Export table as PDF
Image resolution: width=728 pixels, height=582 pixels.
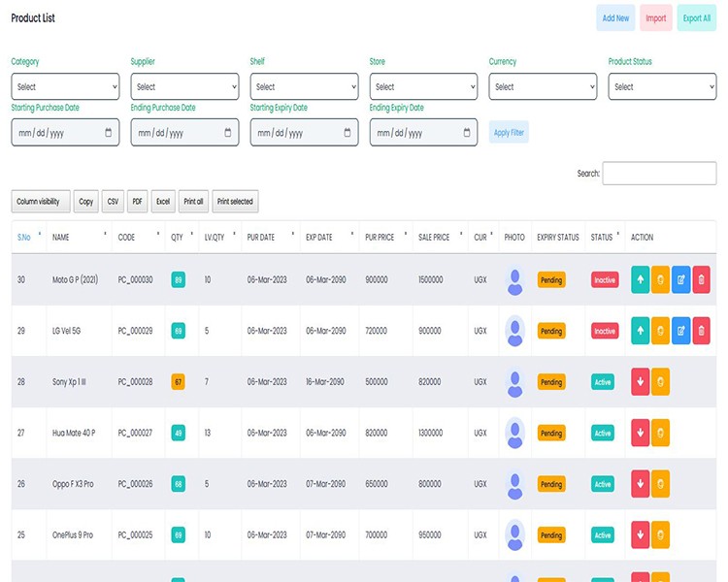click(x=138, y=202)
